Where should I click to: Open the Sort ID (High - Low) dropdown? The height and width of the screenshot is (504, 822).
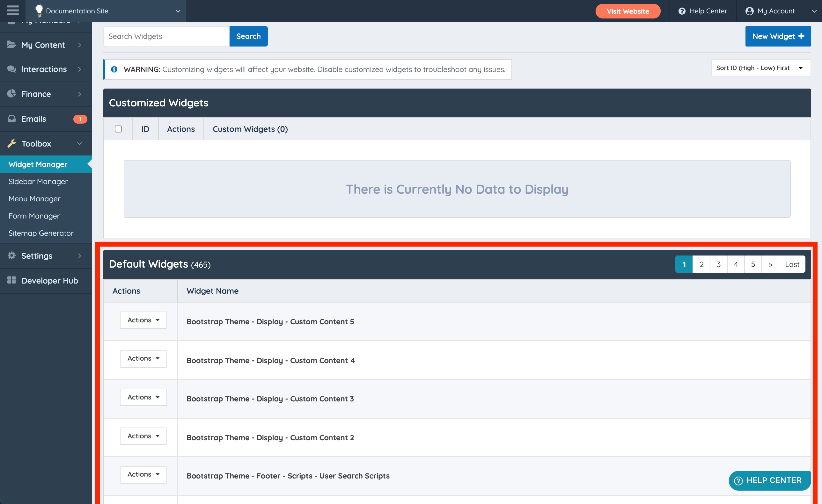click(760, 68)
